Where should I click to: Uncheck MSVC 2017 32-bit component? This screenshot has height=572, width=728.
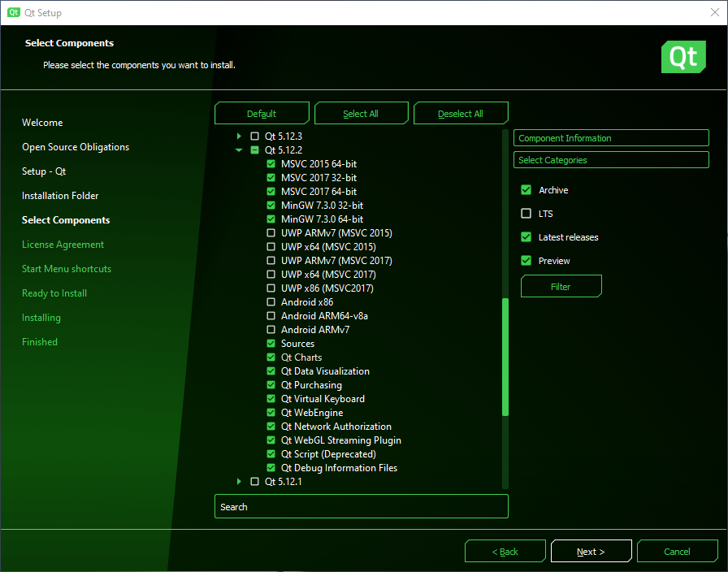[271, 177]
